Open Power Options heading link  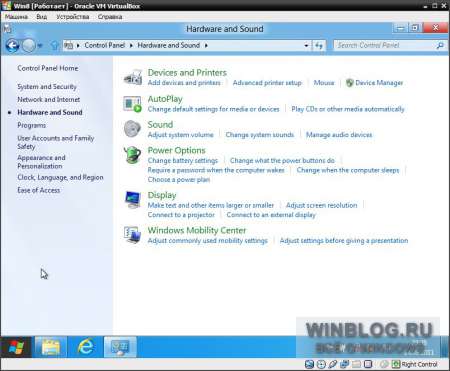177,150
